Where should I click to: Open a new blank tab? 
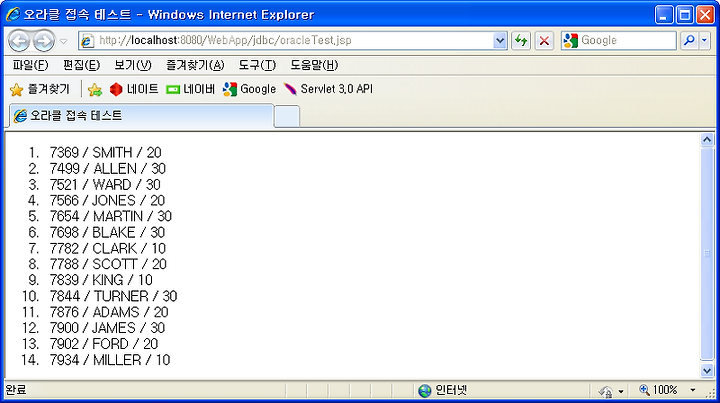pyautogui.click(x=287, y=117)
